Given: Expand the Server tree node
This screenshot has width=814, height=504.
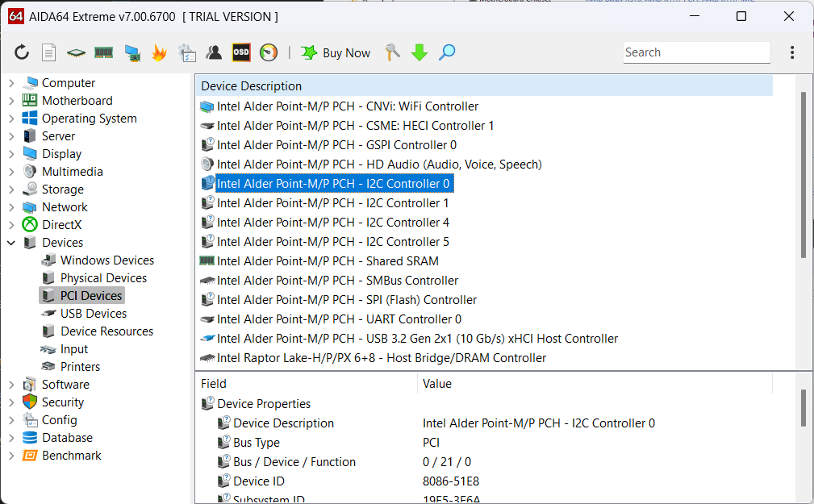Looking at the screenshot, I should (x=11, y=136).
